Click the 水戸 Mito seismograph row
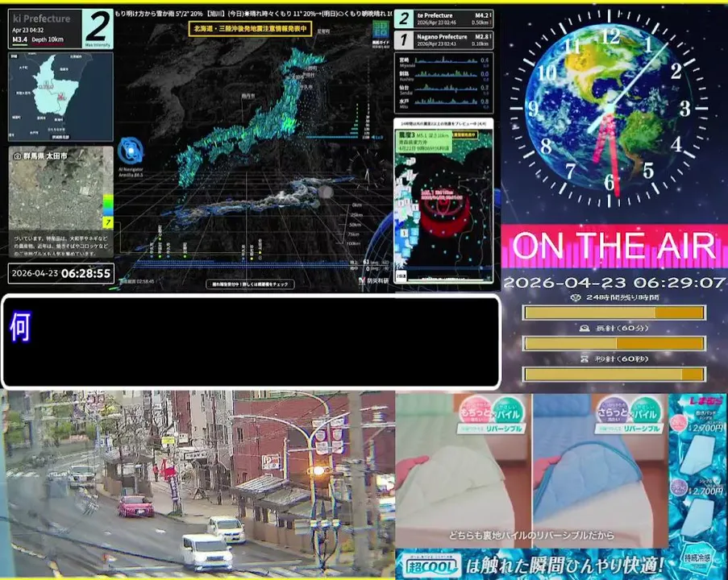728x580 pixels. pos(444,101)
